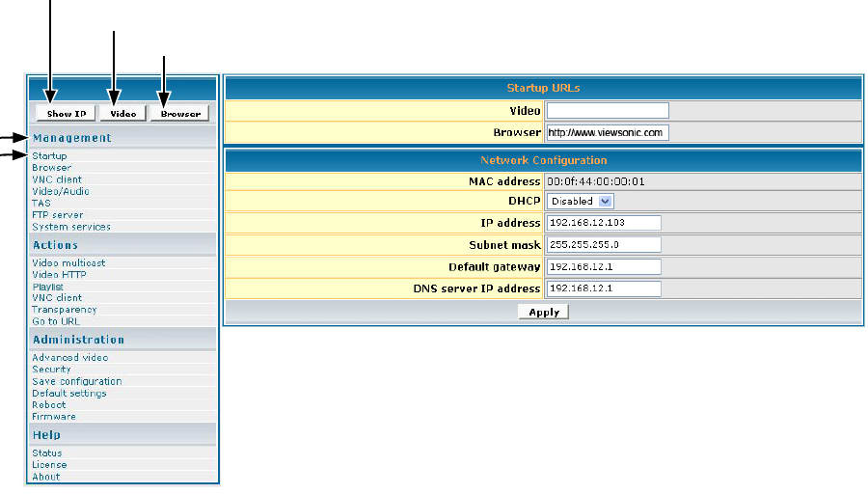Click the Go to URL link
Screen dimensions: 868x494
pos(56,321)
